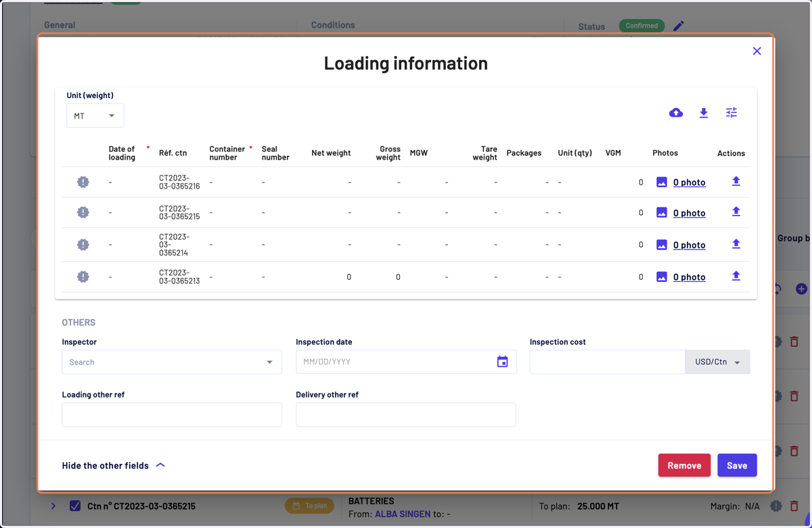Collapse with Hide the other fields
Viewport: 812px width, 528px height.
tap(114, 465)
